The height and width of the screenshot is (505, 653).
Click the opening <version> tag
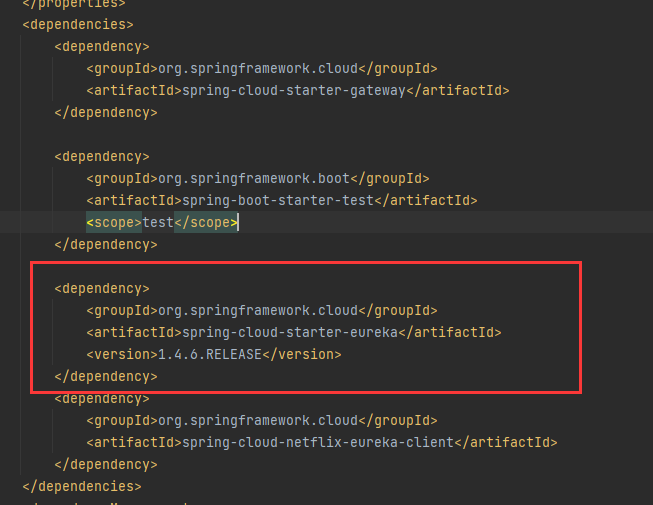click(x=122, y=355)
